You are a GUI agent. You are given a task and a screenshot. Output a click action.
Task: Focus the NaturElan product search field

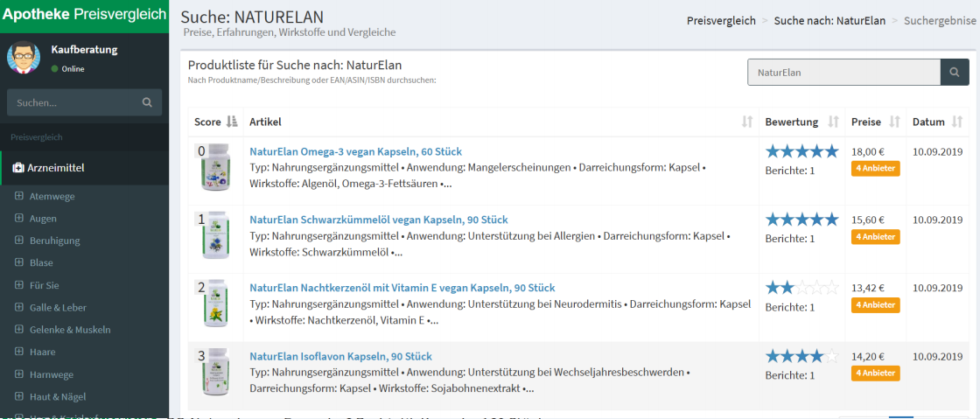coord(843,73)
